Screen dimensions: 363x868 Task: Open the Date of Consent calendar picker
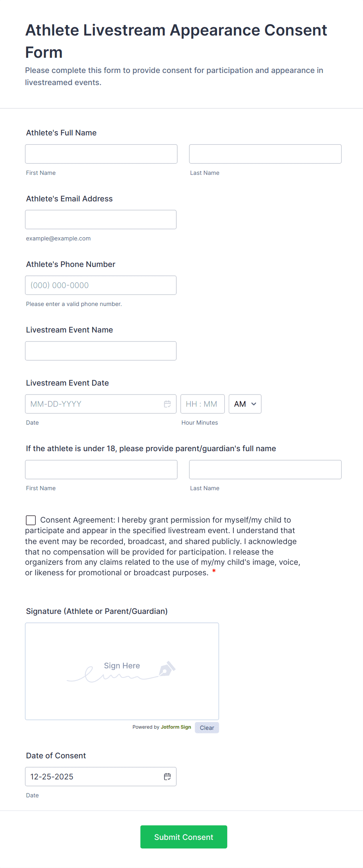click(167, 776)
